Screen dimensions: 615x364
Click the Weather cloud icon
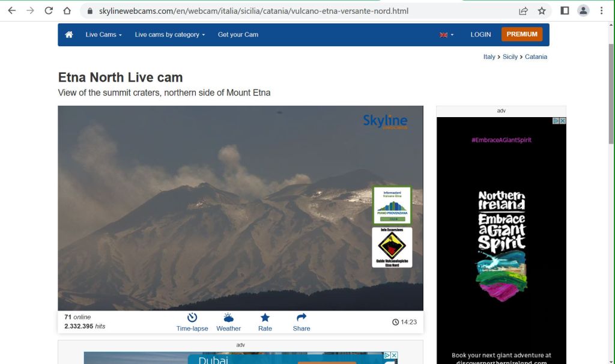[x=228, y=318]
